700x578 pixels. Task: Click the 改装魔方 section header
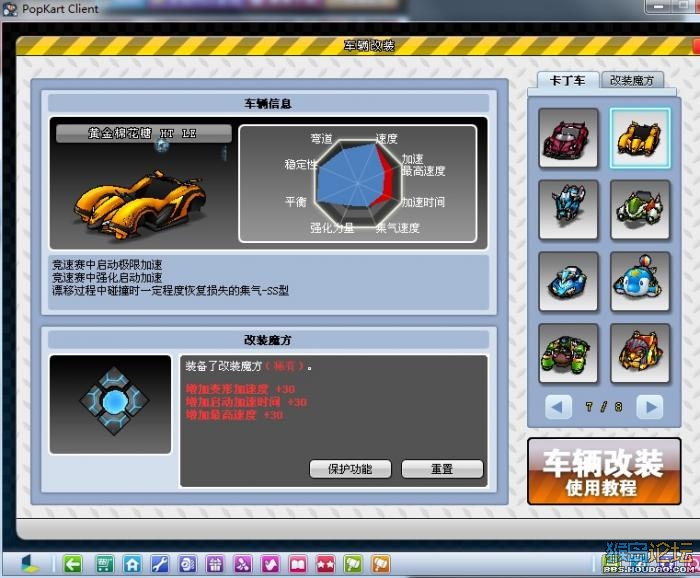(268, 340)
